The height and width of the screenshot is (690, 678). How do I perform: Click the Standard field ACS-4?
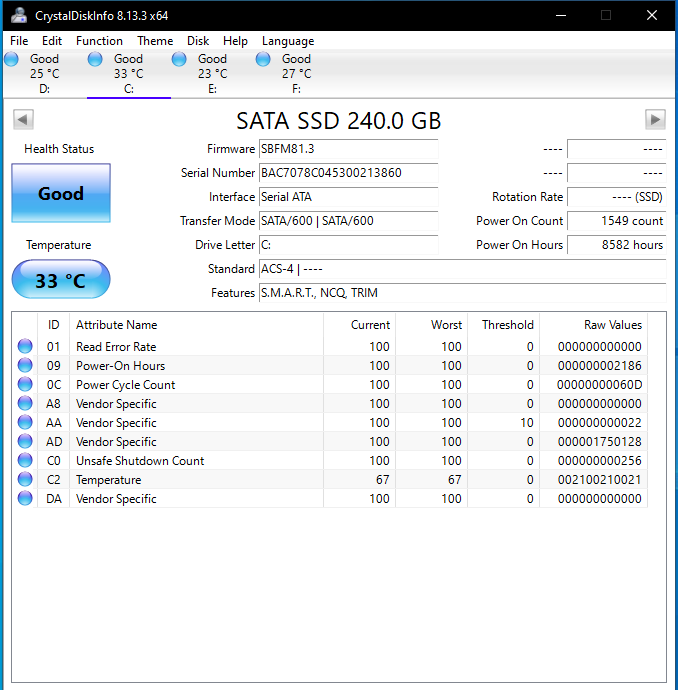pyautogui.click(x=462, y=268)
